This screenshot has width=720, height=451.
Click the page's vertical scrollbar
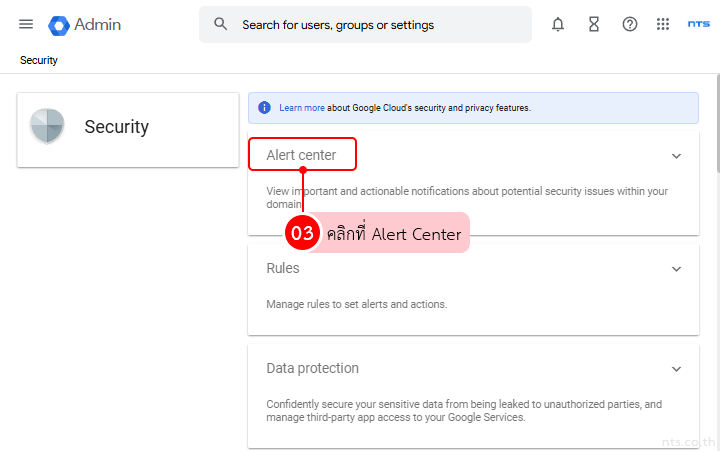(x=715, y=150)
